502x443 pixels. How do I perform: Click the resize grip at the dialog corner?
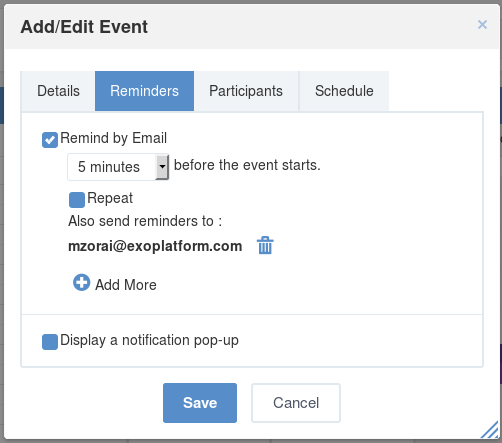(x=490, y=429)
